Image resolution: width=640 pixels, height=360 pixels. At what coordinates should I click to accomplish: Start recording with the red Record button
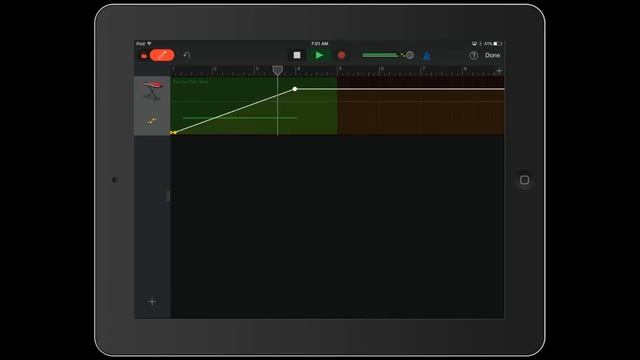click(x=342, y=55)
